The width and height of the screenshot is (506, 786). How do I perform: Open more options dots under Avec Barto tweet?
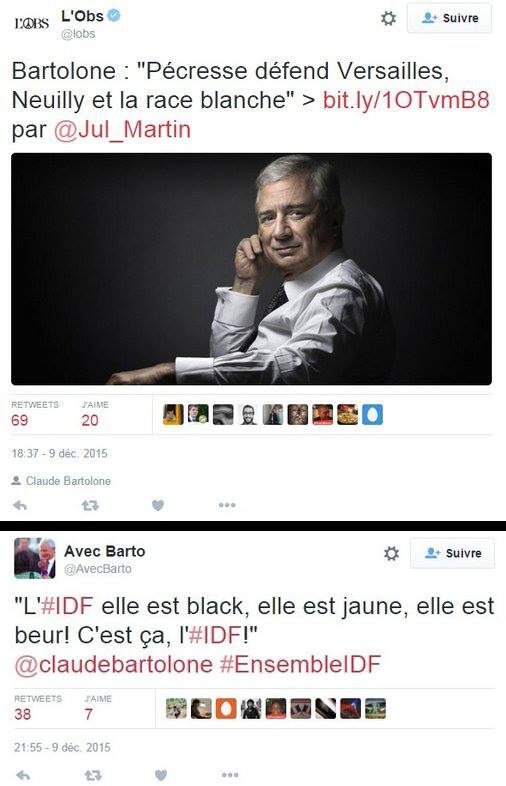(230, 775)
